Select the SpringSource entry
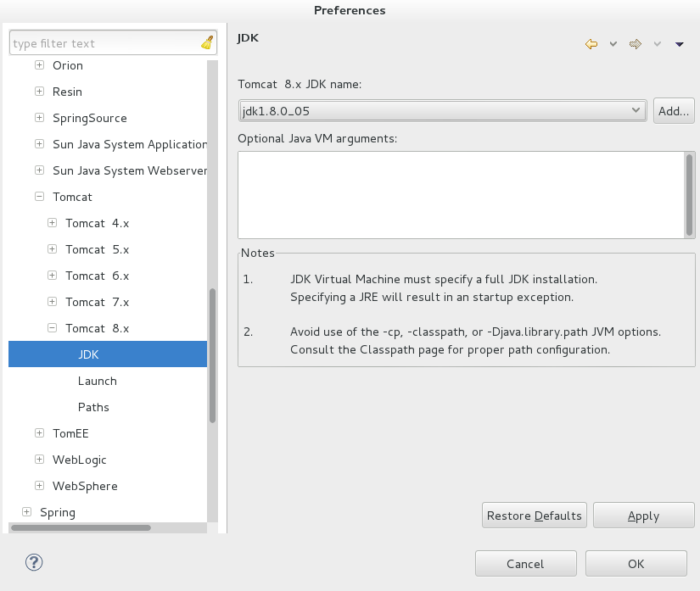 [90, 118]
